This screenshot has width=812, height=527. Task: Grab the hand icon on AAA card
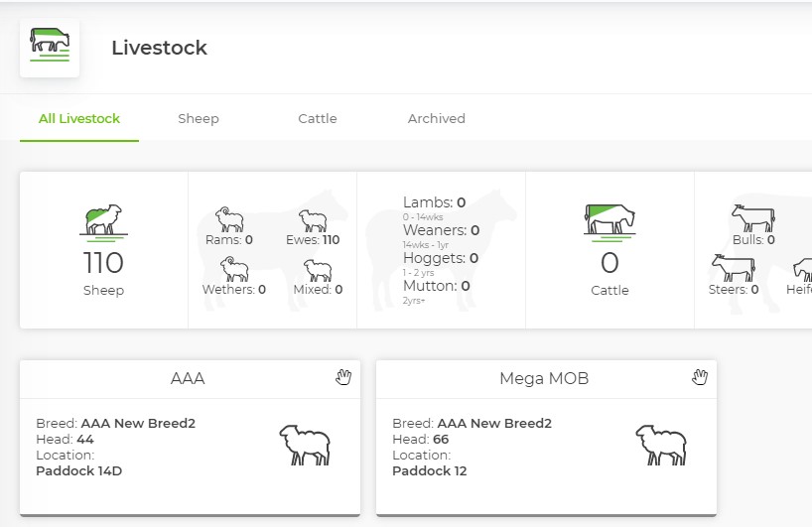[343, 376]
